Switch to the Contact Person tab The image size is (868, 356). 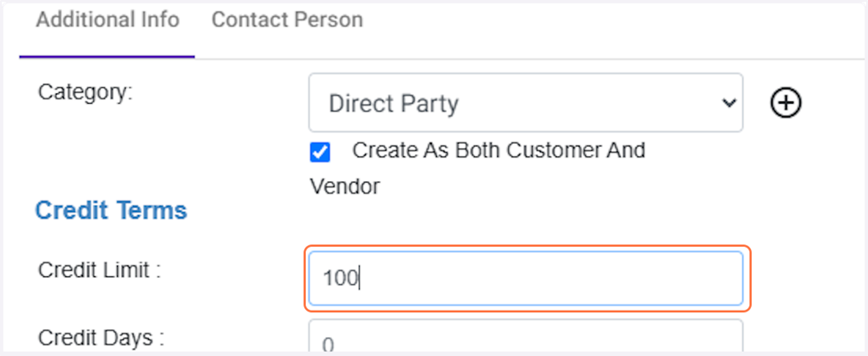tap(286, 20)
